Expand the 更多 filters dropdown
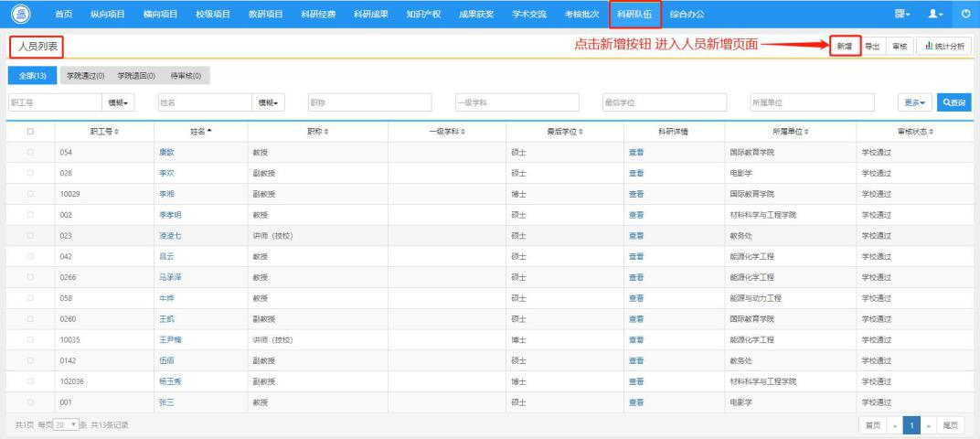 (x=914, y=102)
